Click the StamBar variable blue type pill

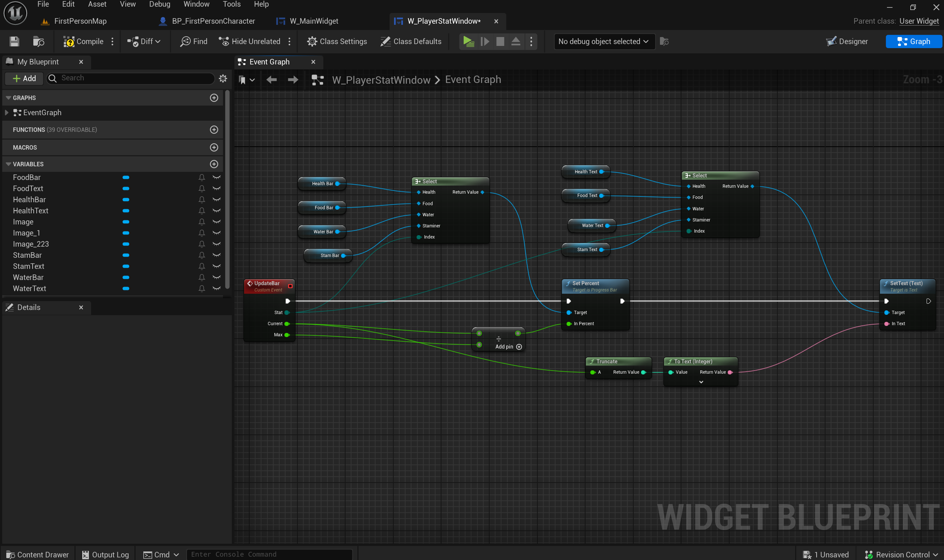[126, 255]
